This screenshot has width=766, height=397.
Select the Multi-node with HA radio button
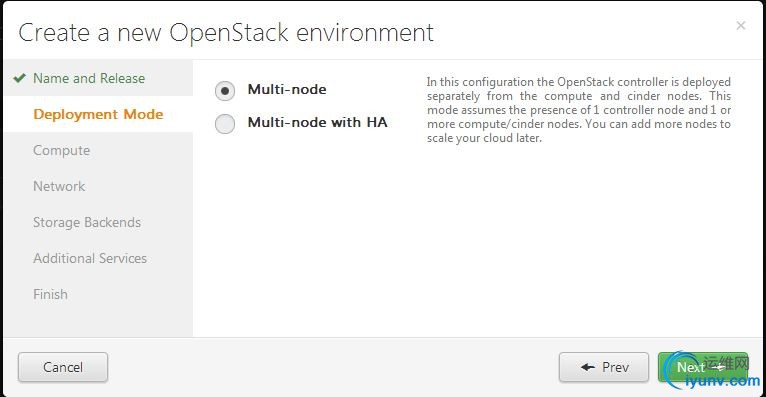pyautogui.click(x=225, y=124)
